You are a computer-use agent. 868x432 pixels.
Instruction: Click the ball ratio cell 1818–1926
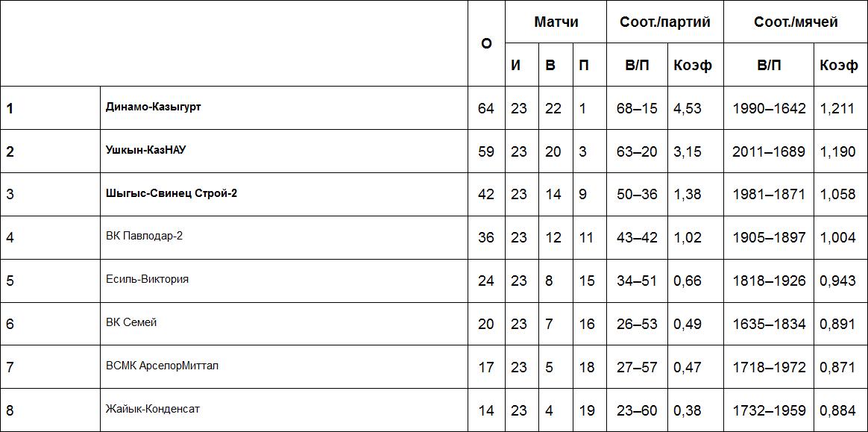click(x=769, y=281)
